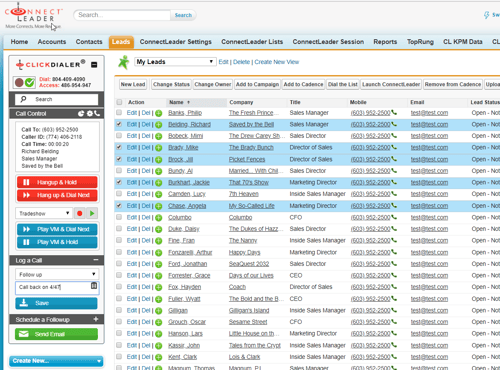Open Call Control pie chart icon

tap(81, 114)
